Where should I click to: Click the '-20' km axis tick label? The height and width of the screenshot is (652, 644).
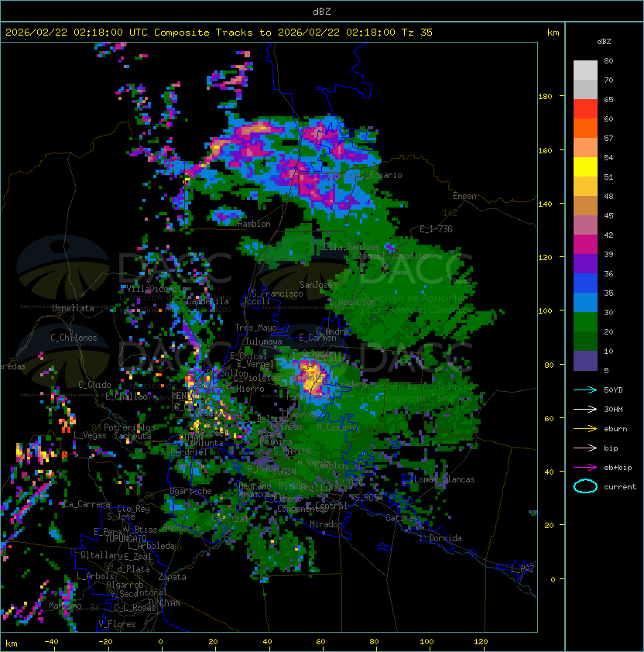coord(105,642)
